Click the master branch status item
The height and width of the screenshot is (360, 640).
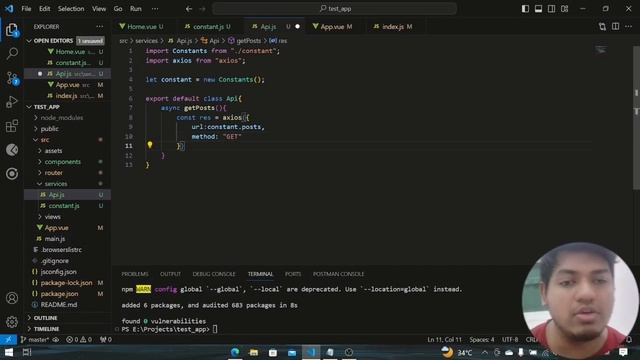click(35, 340)
